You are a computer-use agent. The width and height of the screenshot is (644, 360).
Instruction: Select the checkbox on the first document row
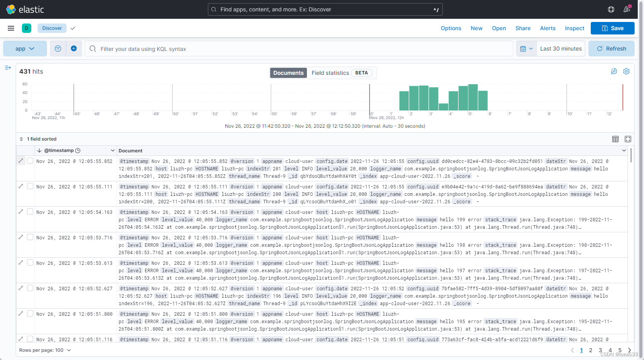pyautogui.click(x=30, y=161)
